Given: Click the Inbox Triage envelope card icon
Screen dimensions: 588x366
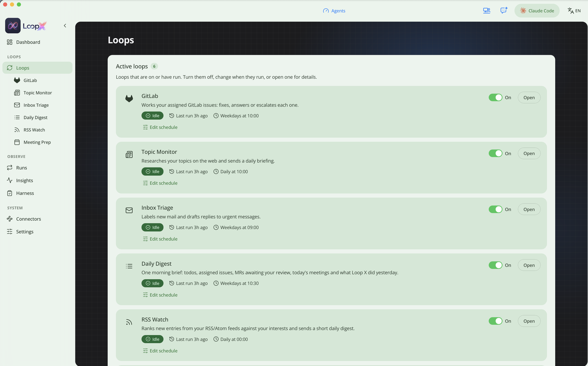Looking at the screenshot, I should (129, 210).
